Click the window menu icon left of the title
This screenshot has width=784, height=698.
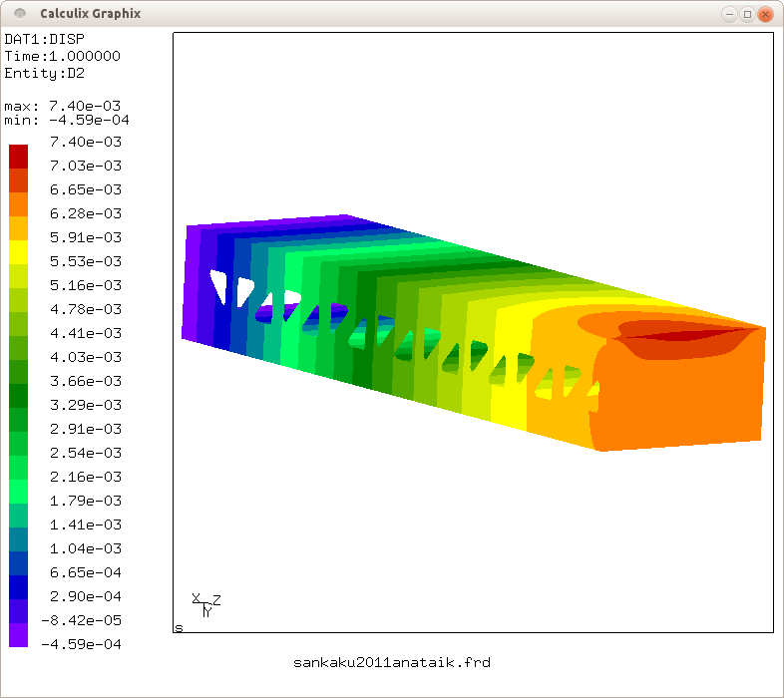click(20, 14)
